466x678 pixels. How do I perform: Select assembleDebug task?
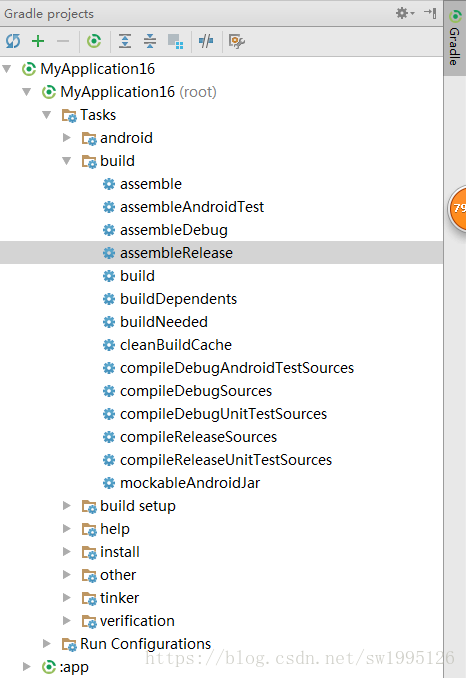[x=174, y=230]
